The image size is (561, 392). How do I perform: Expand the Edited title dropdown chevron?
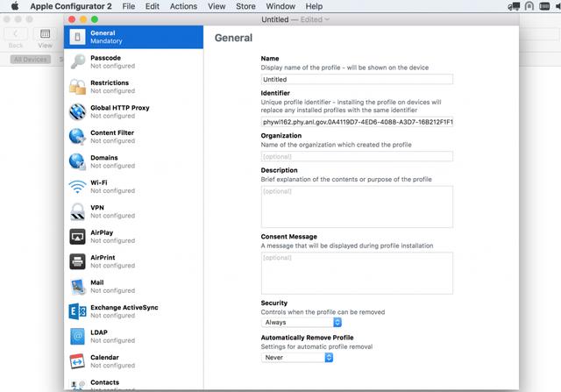point(328,19)
